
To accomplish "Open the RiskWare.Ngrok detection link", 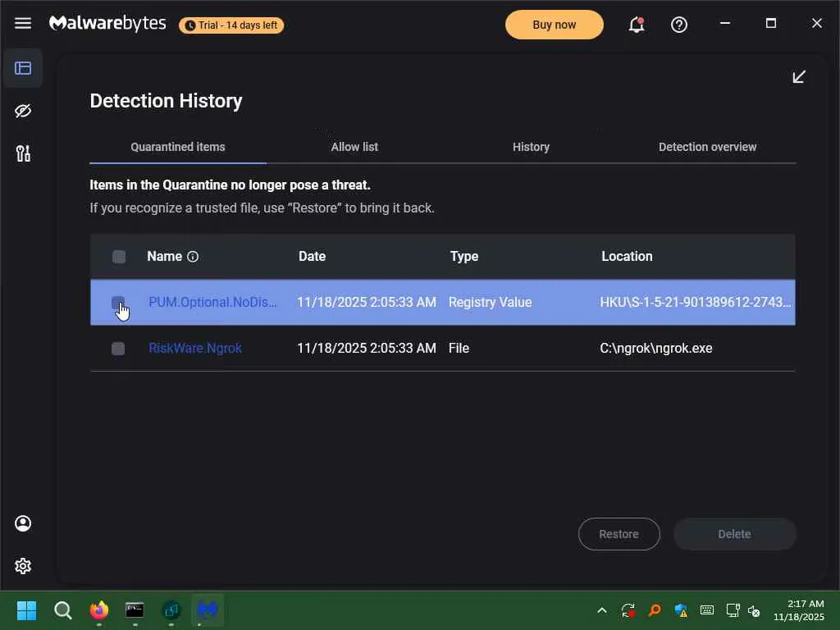I will pyautogui.click(x=195, y=348).
